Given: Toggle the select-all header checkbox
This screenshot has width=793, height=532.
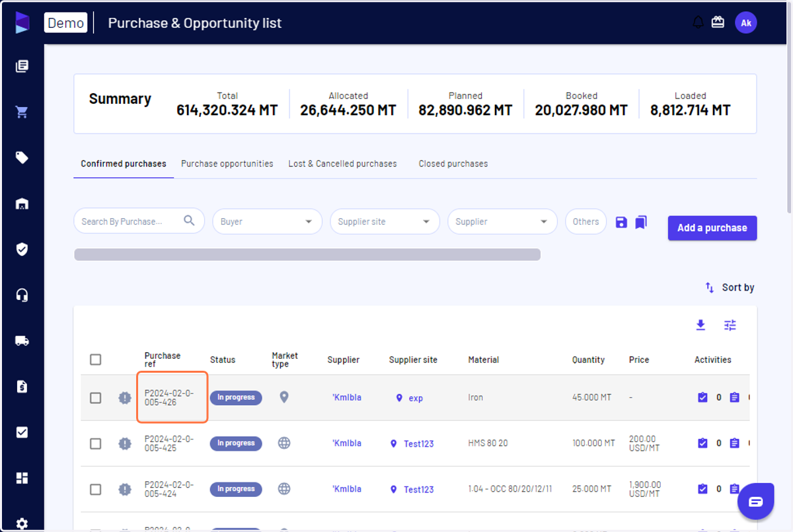Looking at the screenshot, I should (96, 360).
